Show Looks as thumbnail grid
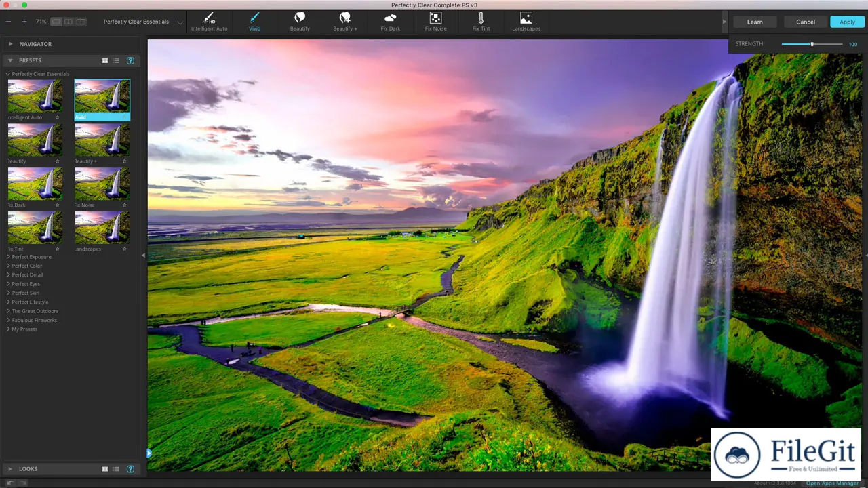Screen dimensions: 868x488 (105, 468)
